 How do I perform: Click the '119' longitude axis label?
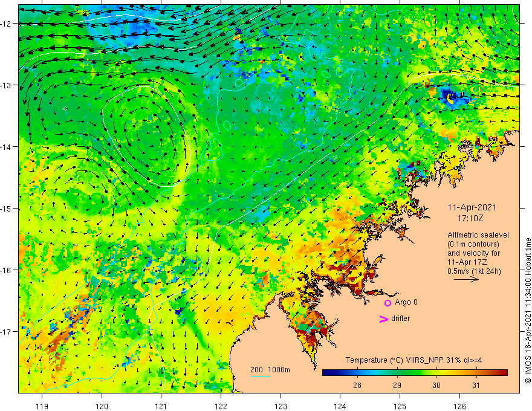pos(42,406)
